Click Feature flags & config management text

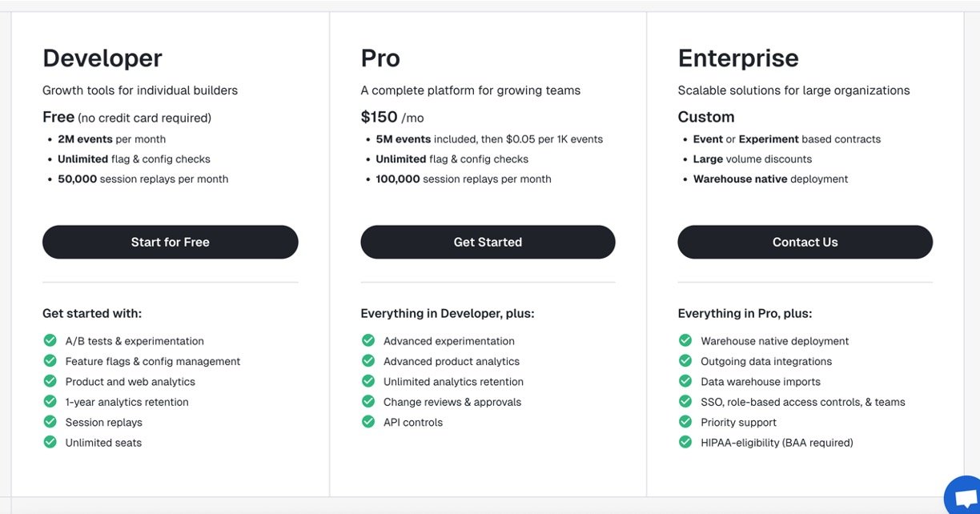point(153,361)
